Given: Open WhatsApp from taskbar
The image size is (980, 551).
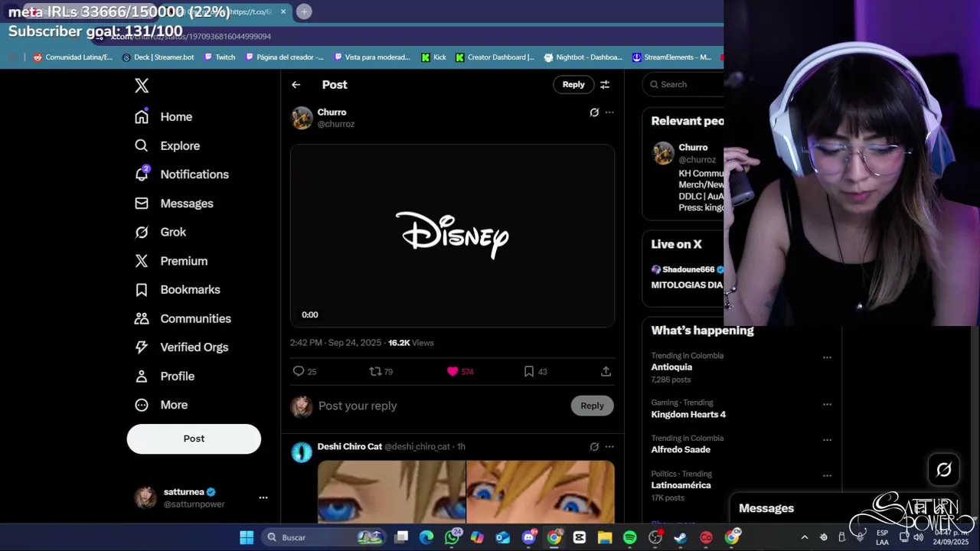Looking at the screenshot, I should 452,538.
